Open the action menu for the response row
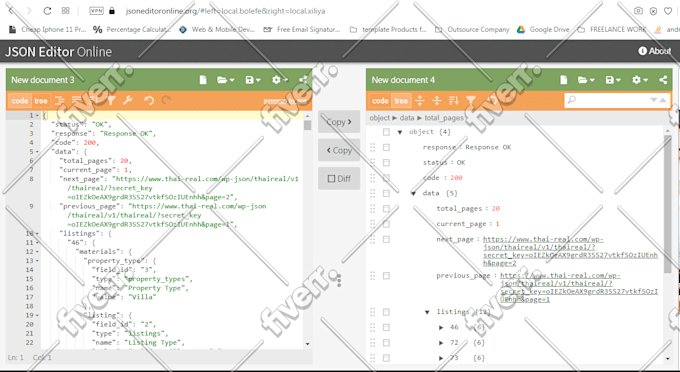Image resolution: width=680 pixels, height=372 pixels. (386, 147)
